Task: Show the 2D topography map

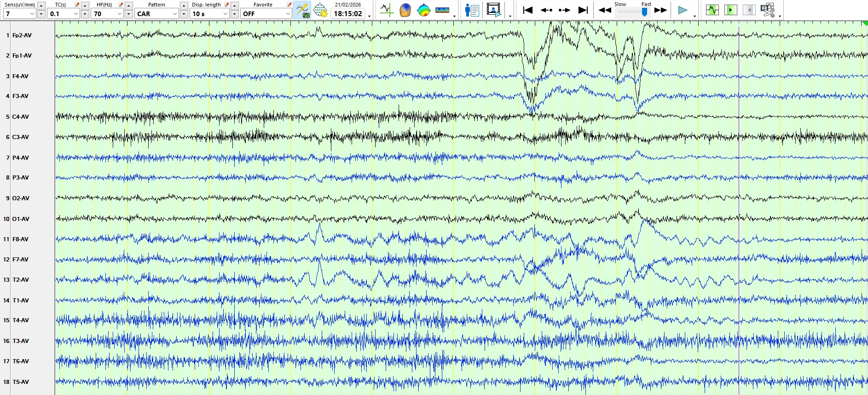Action: point(423,10)
